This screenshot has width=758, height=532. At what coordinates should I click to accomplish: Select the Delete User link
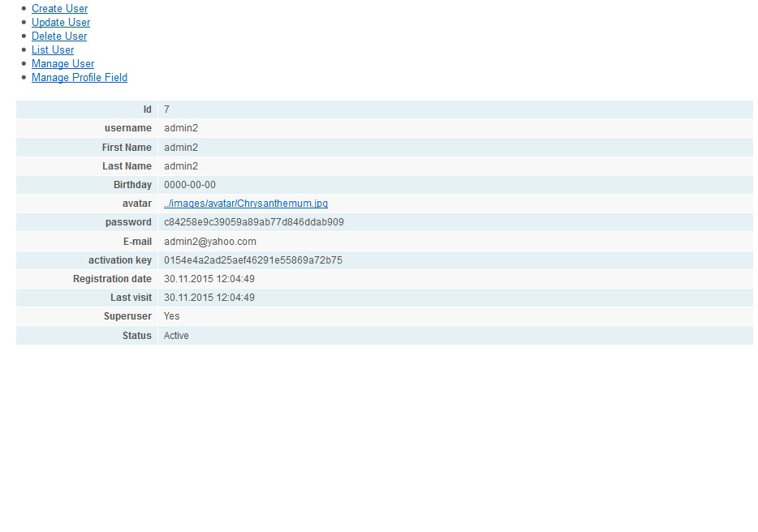59,36
